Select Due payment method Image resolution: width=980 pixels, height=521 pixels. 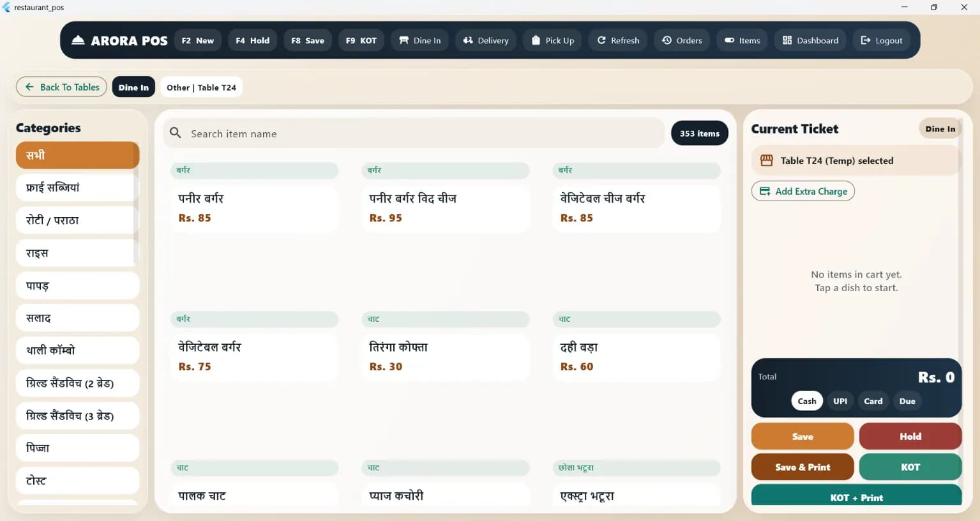pos(907,401)
